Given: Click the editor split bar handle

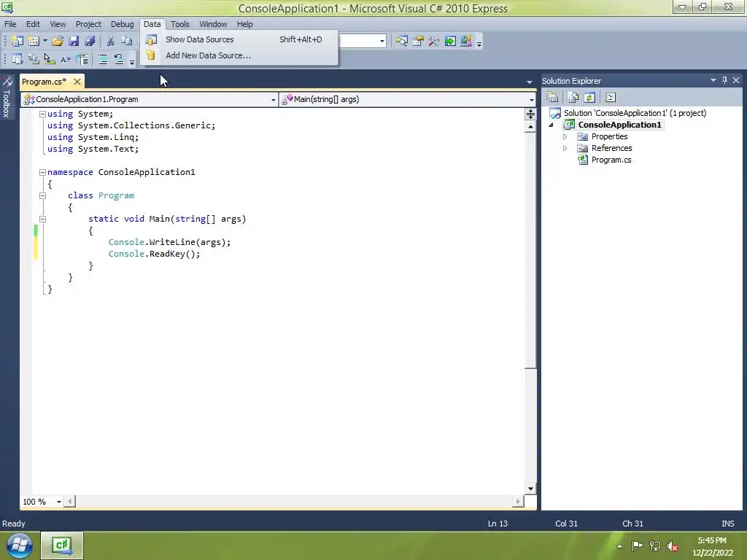Looking at the screenshot, I should coord(530,114).
